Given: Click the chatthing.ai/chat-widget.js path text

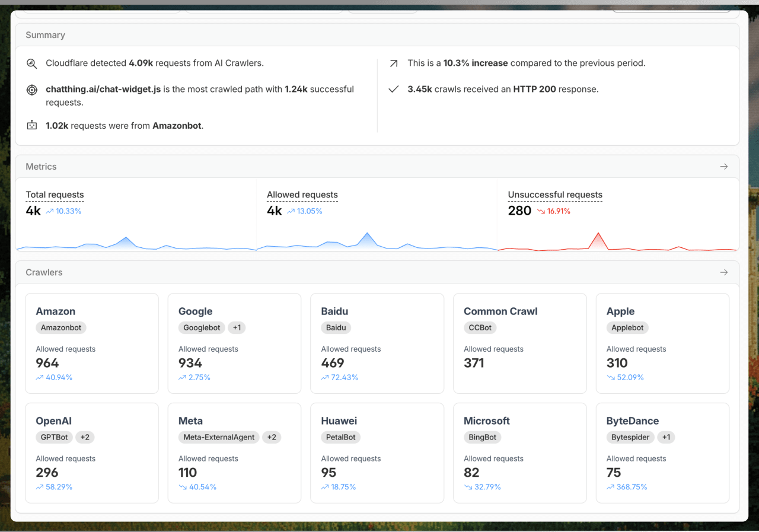Looking at the screenshot, I should 103,90.
